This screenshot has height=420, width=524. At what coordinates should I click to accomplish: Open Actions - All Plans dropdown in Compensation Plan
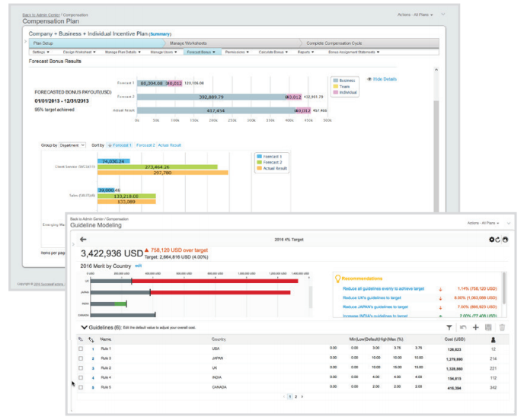tap(415, 14)
